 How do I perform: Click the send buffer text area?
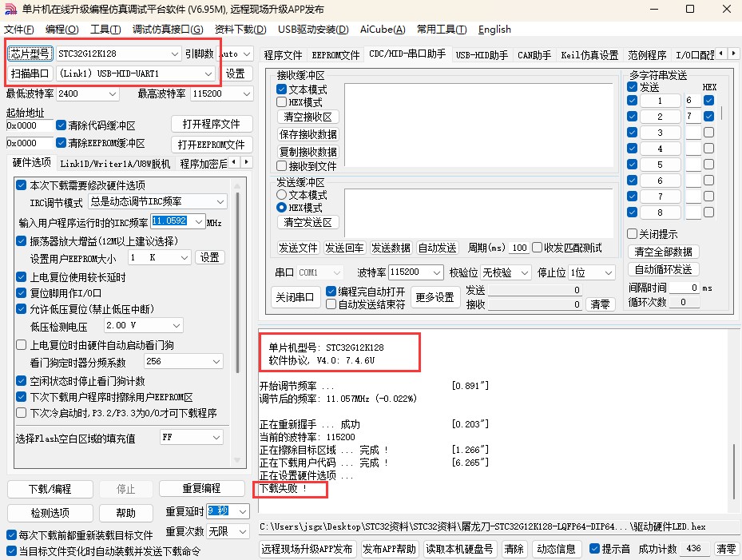[x=478, y=212]
